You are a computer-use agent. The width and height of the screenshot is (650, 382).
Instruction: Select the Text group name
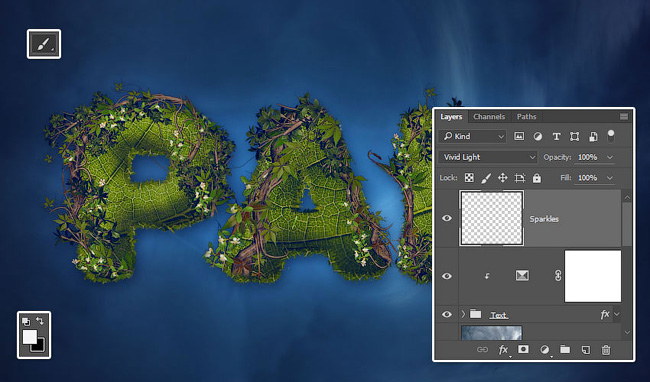tap(499, 315)
